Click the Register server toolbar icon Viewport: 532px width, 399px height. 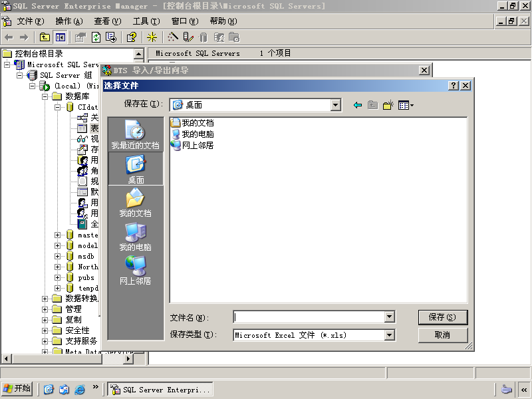pyautogui.click(x=188, y=37)
